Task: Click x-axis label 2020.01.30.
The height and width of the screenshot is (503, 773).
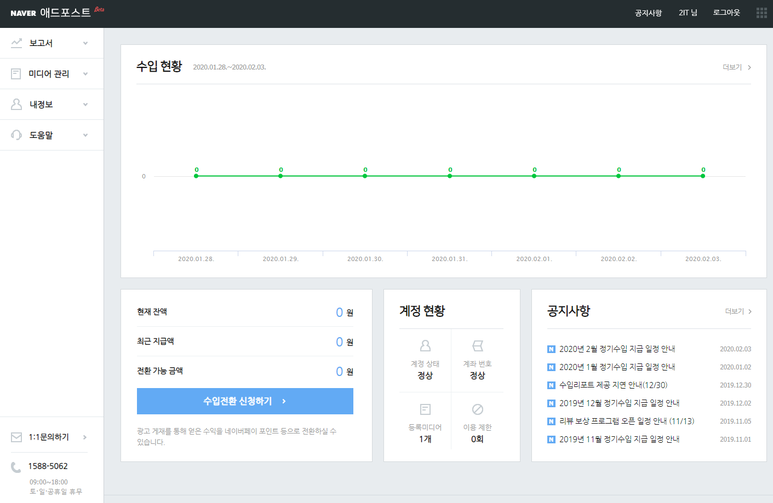Action: 365,259
